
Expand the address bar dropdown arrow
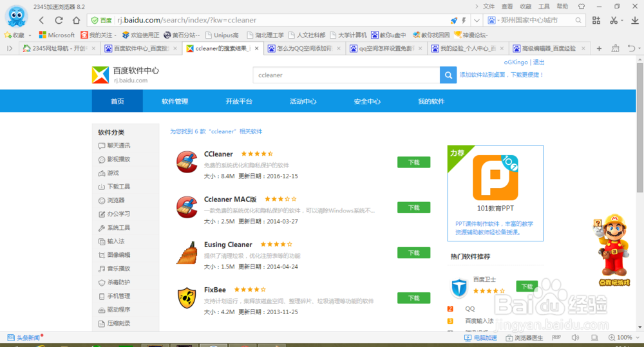click(x=477, y=20)
